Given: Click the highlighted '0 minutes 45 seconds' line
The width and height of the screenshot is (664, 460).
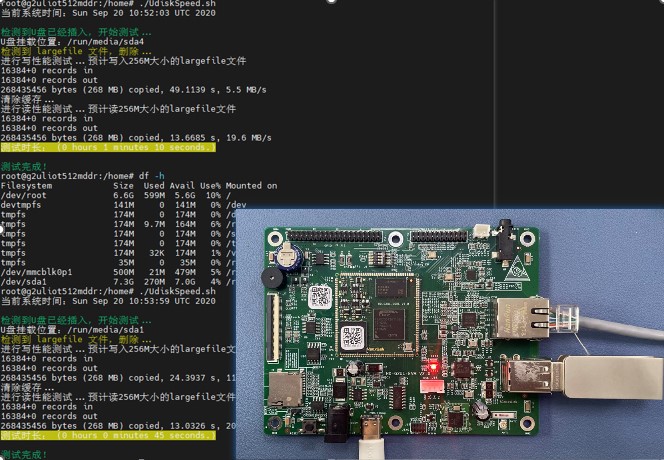Looking at the screenshot, I should (x=108, y=435).
